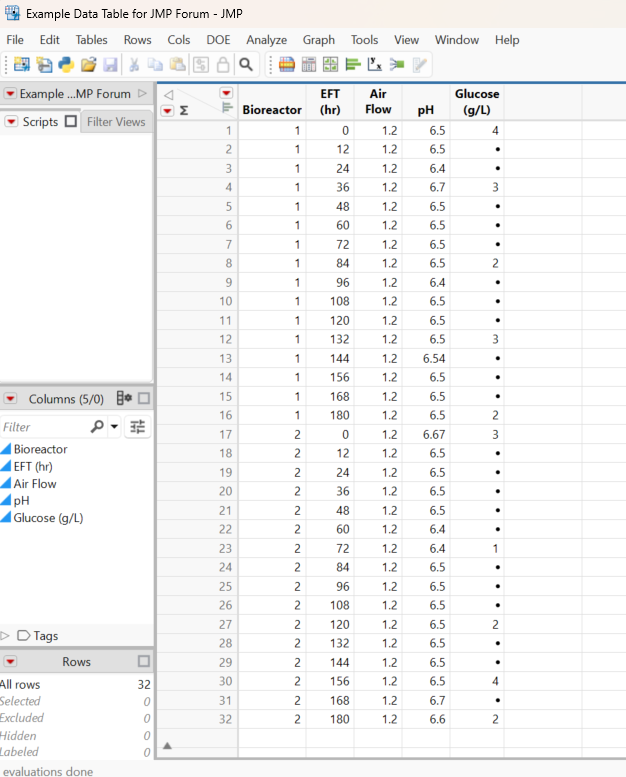Click the magnifying glass Search icon
Viewport: 626px width, 777px height.
click(246, 64)
